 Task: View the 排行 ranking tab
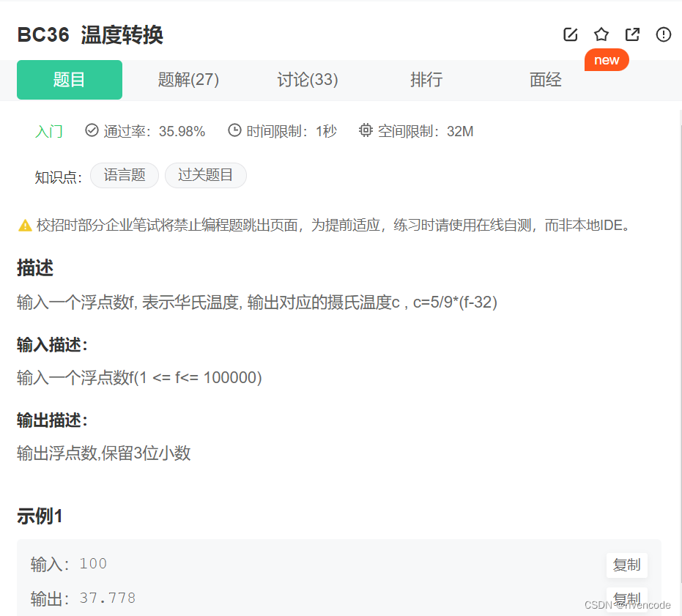click(x=426, y=80)
